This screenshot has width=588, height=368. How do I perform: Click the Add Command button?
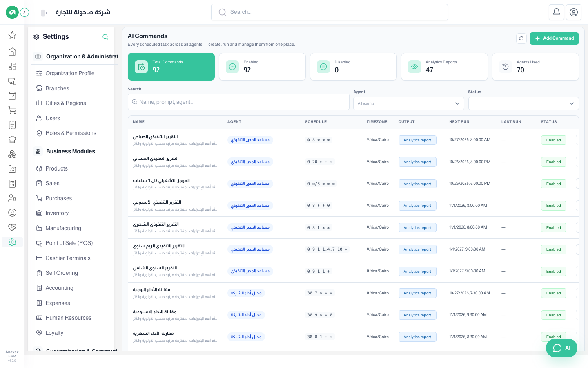554,38
